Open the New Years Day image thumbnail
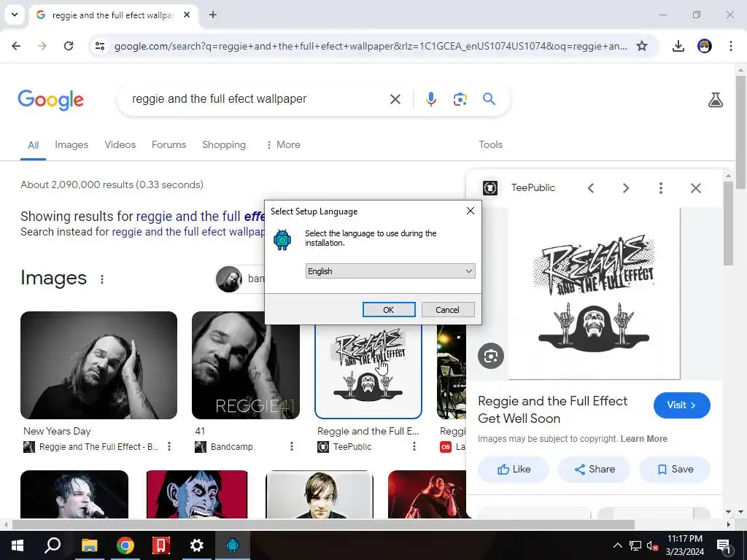This screenshot has width=747, height=560. click(x=98, y=365)
